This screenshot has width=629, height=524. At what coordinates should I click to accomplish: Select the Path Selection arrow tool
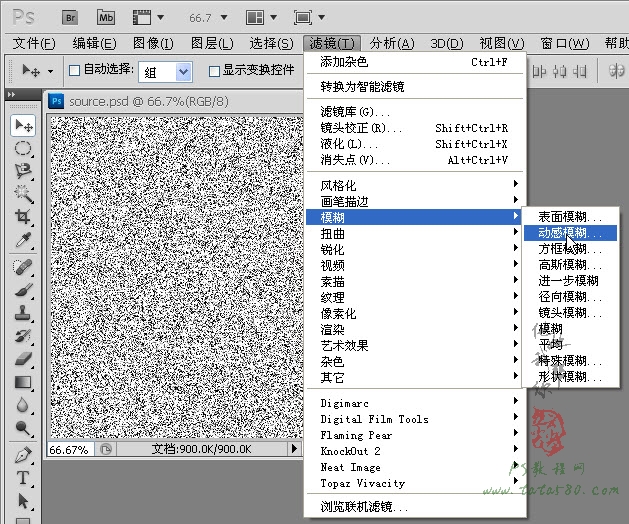point(23,501)
